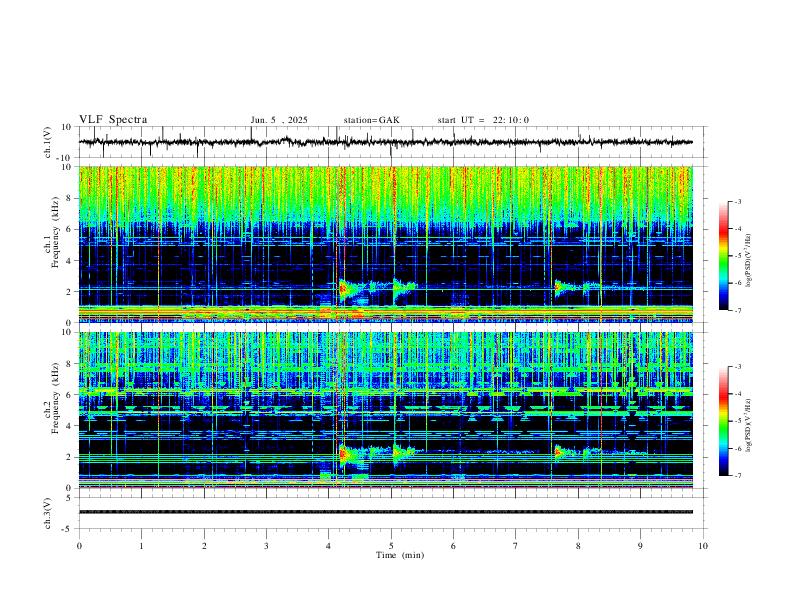Click the ch.1 spectrogram color scale bar
The width and height of the screenshot is (792, 612).
(x=723, y=256)
